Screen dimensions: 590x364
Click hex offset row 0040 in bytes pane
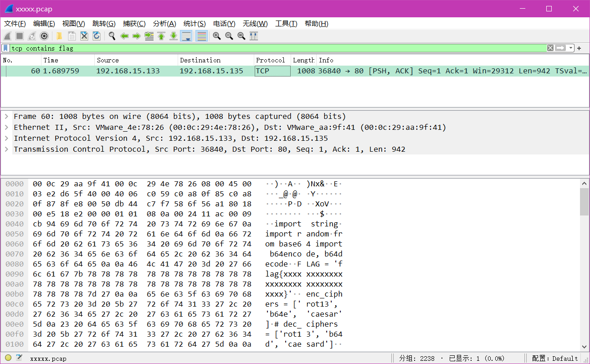pyautogui.click(x=15, y=224)
